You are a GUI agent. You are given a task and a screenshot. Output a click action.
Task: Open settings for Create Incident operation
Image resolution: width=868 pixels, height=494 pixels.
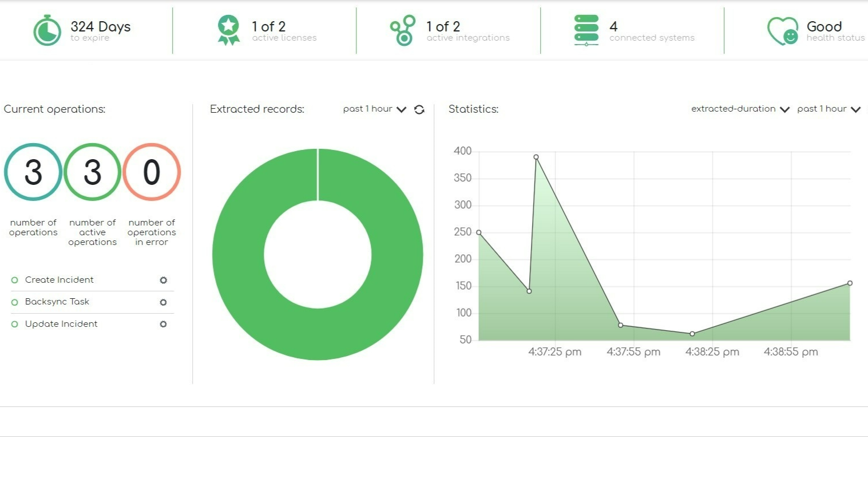[163, 280]
